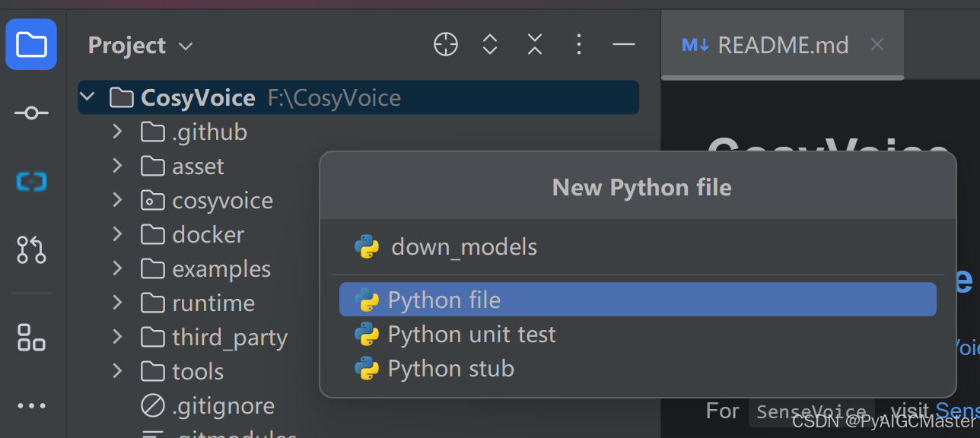Open the Project view dropdown
This screenshot has height=438, width=980.
(141, 46)
